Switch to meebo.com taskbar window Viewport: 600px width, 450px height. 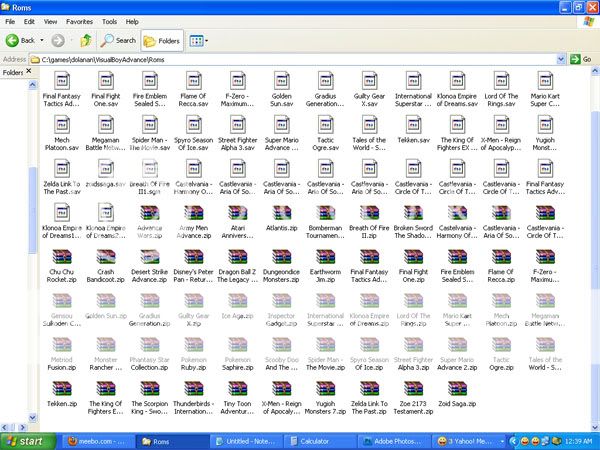(x=98, y=442)
